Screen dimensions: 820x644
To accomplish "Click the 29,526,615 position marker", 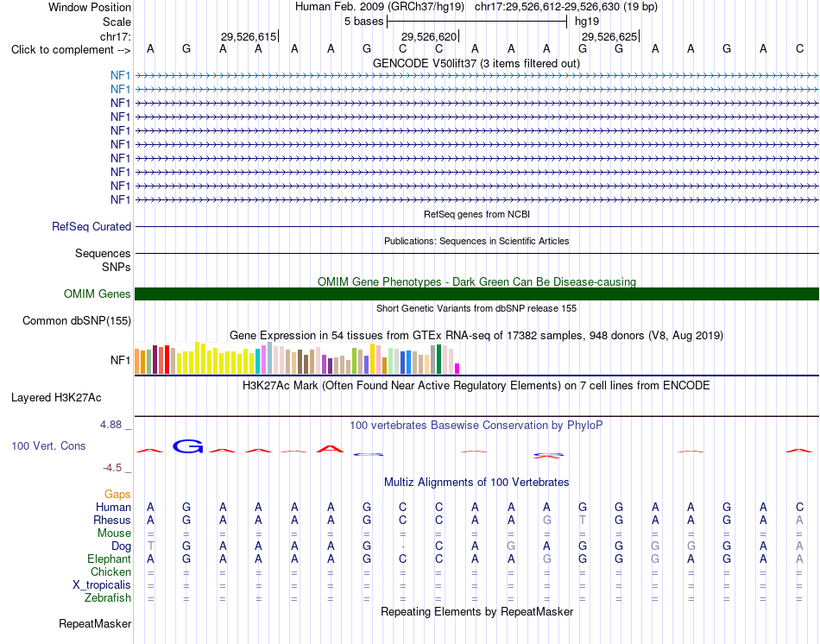I will tap(249, 36).
